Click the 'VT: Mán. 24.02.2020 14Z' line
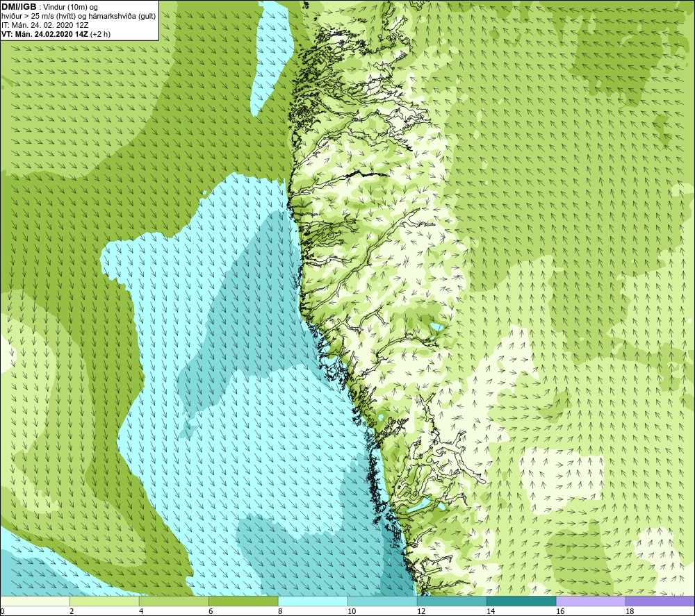 point(44,34)
